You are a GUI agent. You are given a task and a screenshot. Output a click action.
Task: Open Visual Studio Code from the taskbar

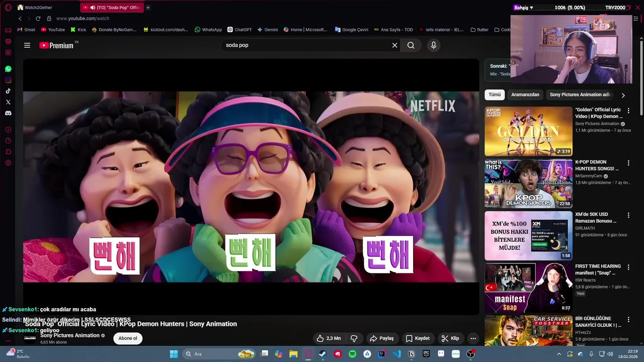[396, 354]
